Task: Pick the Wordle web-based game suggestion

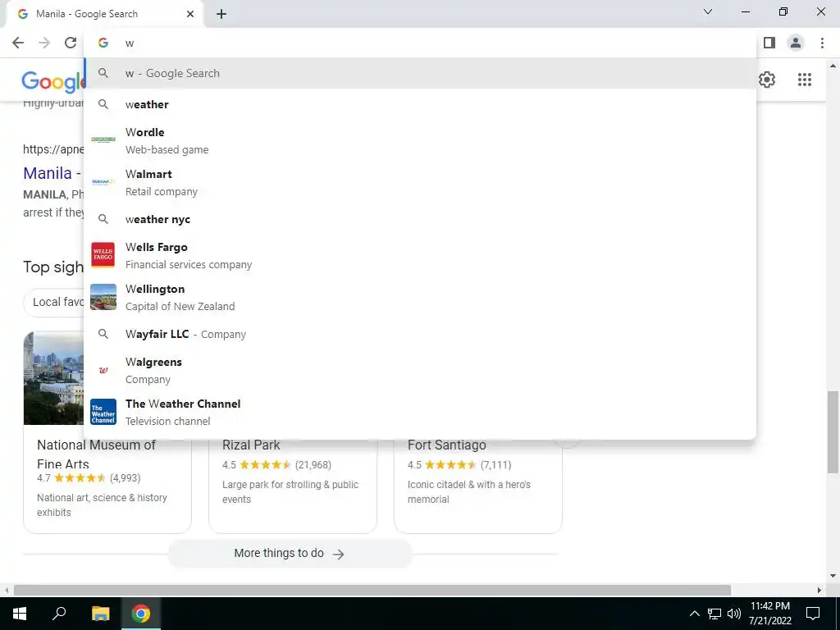Action: point(420,140)
